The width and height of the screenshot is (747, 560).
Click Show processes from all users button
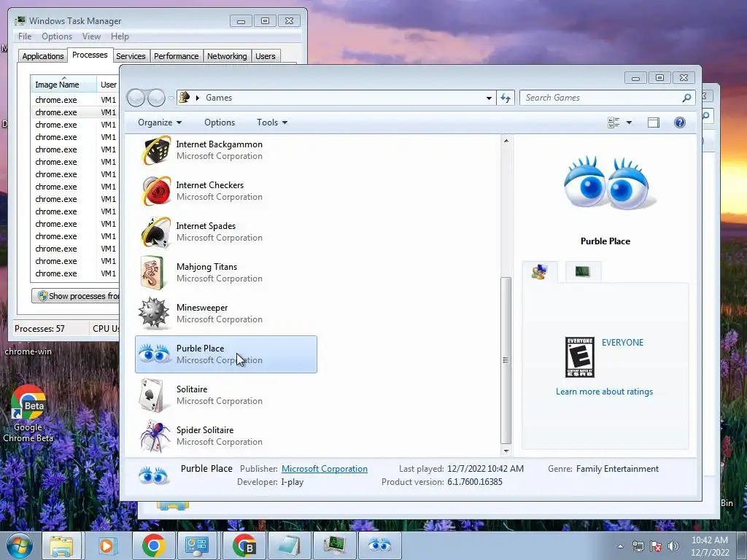click(x=76, y=296)
